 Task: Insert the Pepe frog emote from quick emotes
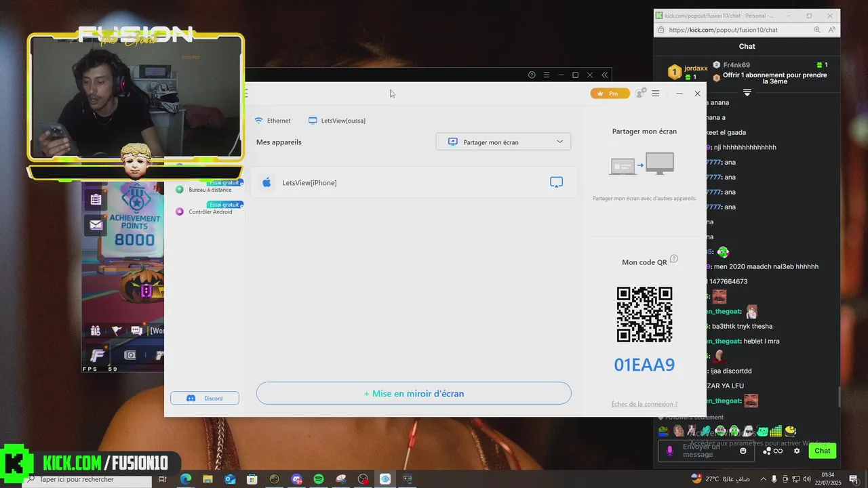(663, 430)
